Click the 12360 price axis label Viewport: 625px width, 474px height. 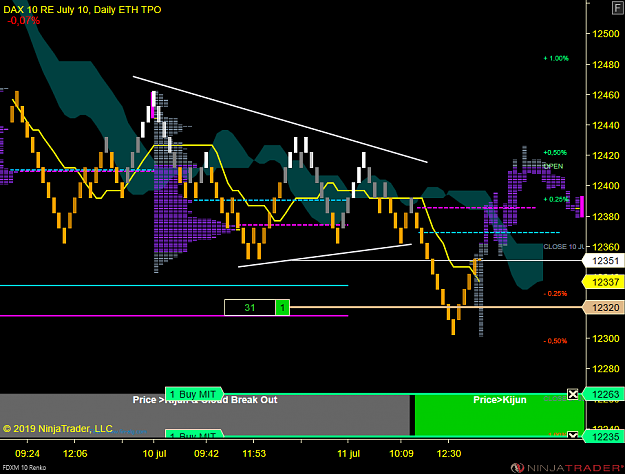pos(606,247)
